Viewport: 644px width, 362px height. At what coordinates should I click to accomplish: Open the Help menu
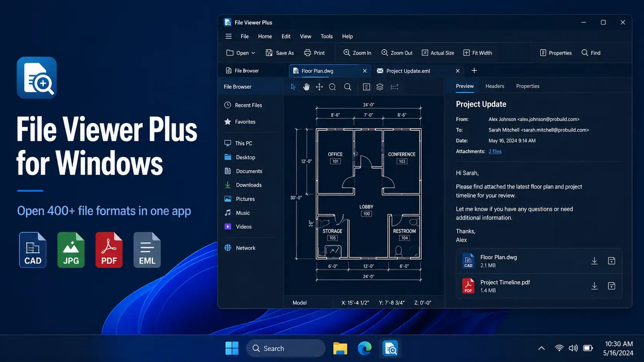pos(347,36)
